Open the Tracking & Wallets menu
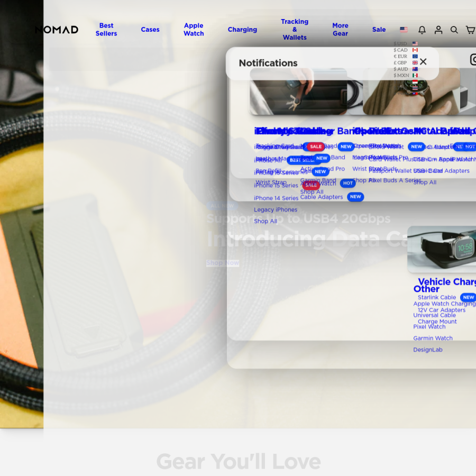476x476 pixels. [295, 30]
